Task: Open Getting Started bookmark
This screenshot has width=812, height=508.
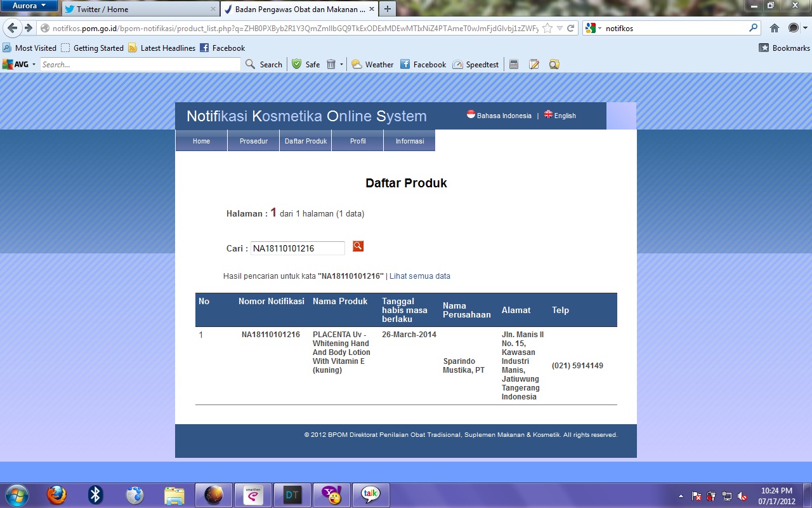Action: coord(92,48)
